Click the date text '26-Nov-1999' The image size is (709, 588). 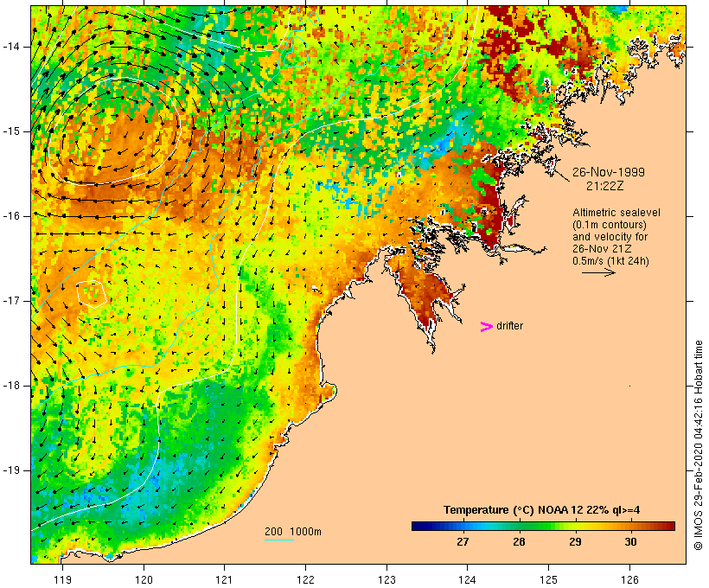tap(609, 172)
